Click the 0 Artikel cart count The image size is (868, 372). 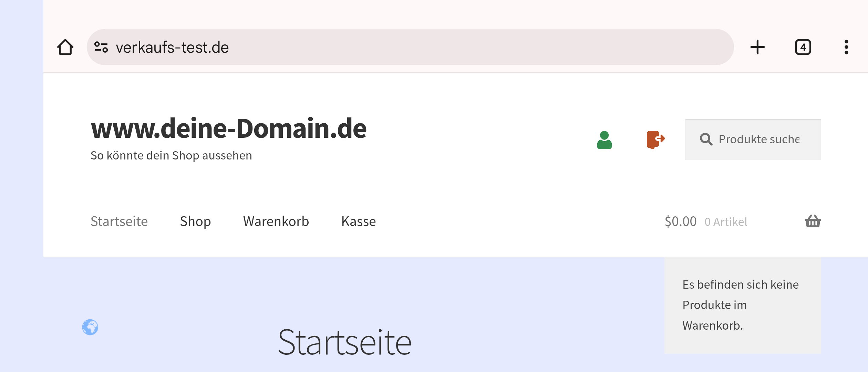click(x=726, y=222)
